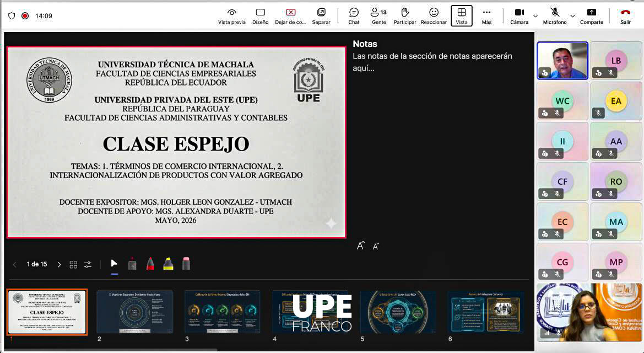
Task: Advance to the next slide arrow
Action: [59, 265]
